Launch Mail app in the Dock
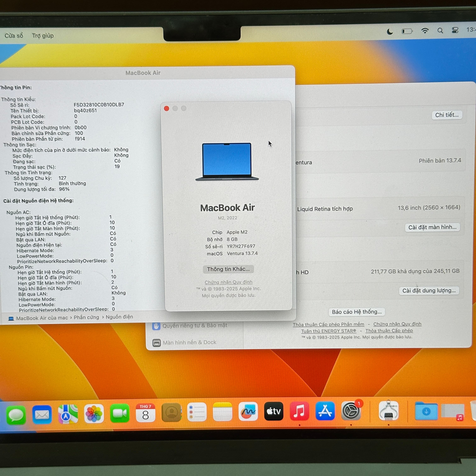 42,414
